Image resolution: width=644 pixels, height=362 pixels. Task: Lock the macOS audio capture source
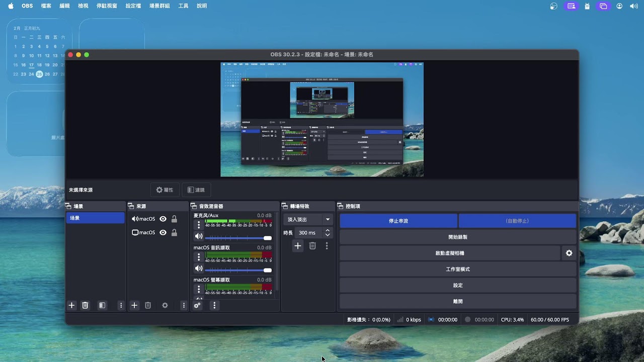174,219
